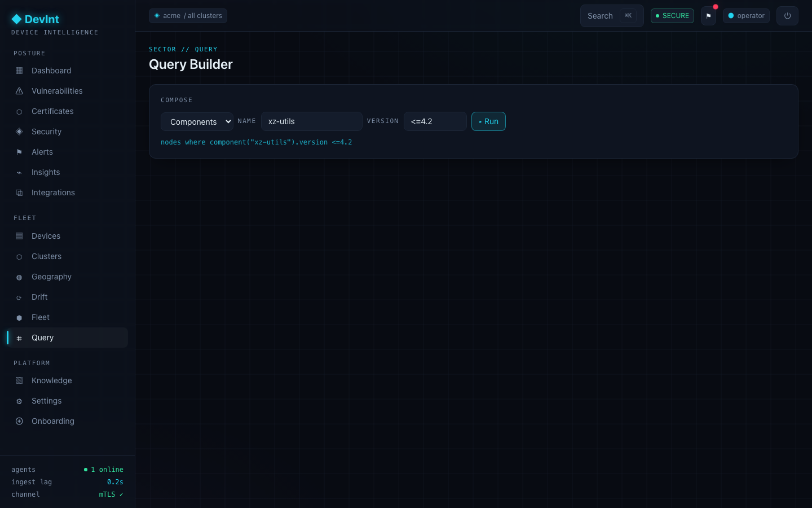Open the operator account menu

[746, 16]
